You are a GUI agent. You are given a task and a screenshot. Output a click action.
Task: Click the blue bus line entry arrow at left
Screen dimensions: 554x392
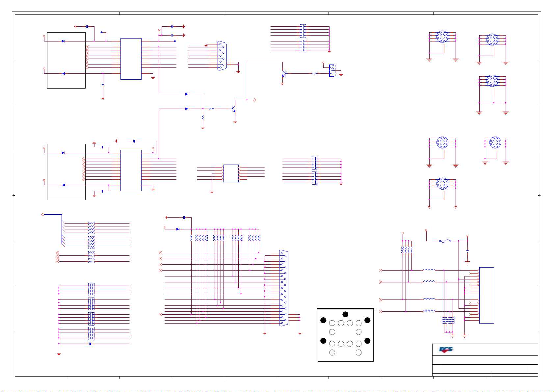(x=43, y=215)
